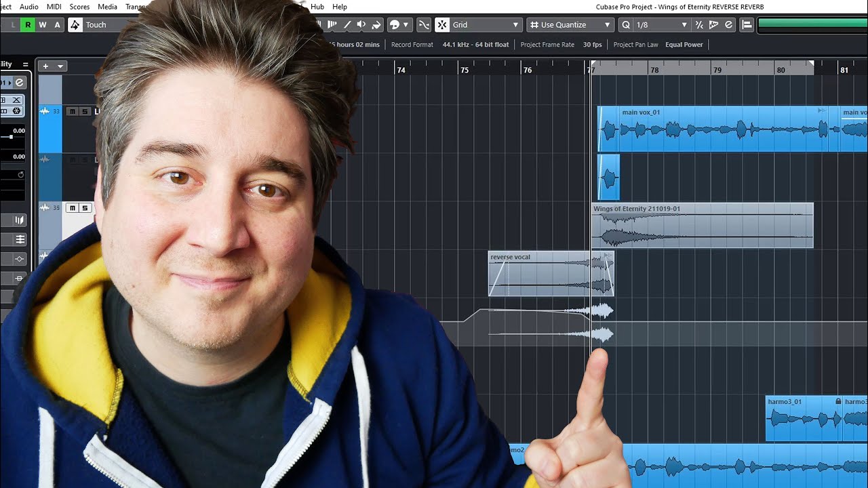Image resolution: width=868 pixels, height=488 pixels.
Task: Toggle the Snap to Zero Crossing icon
Action: click(424, 24)
